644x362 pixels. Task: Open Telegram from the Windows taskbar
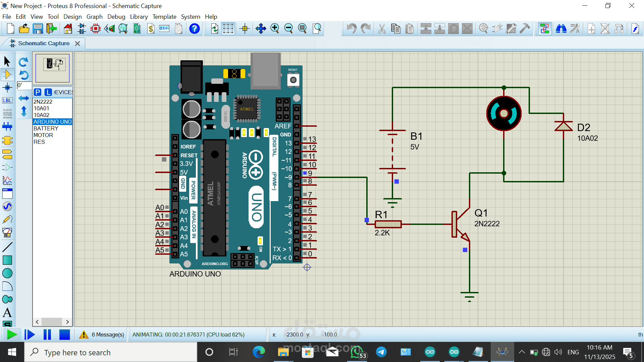click(x=381, y=352)
